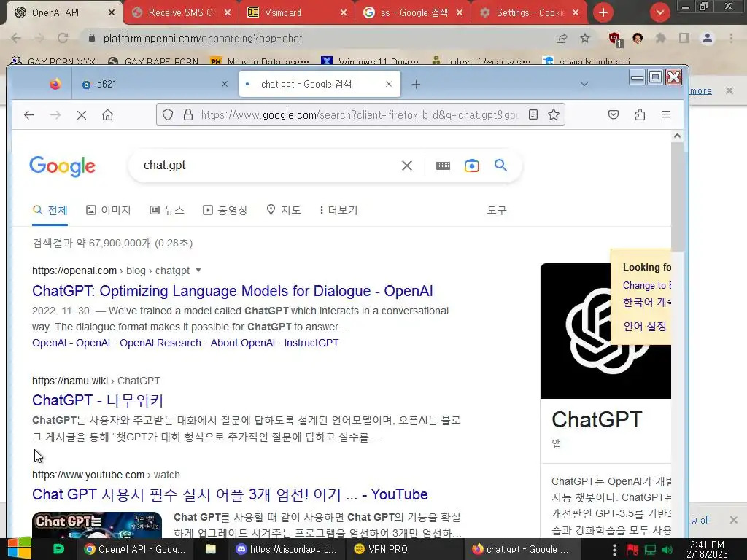Reload page in Chrome window
Viewport: 747px width, 560px height.
tap(63, 38)
